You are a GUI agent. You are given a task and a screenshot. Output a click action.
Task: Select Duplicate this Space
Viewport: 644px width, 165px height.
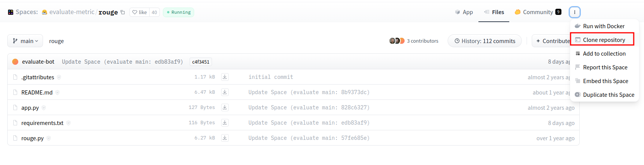point(608,95)
